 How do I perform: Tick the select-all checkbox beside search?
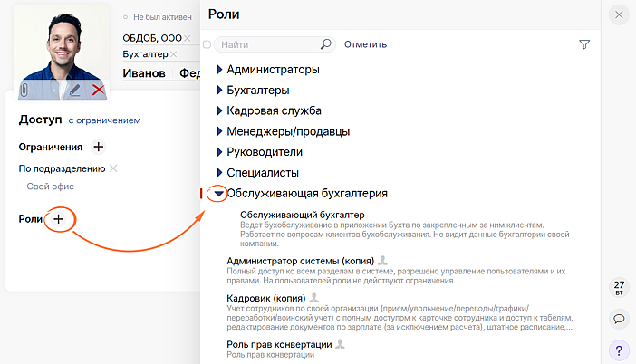207,44
